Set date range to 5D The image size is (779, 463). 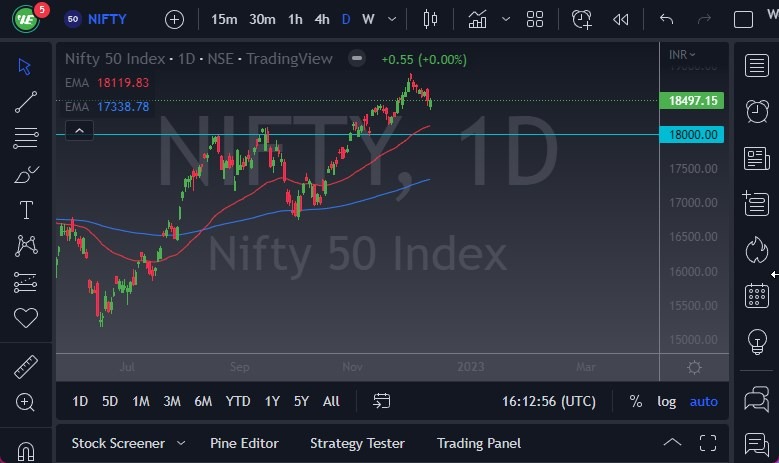pos(110,401)
